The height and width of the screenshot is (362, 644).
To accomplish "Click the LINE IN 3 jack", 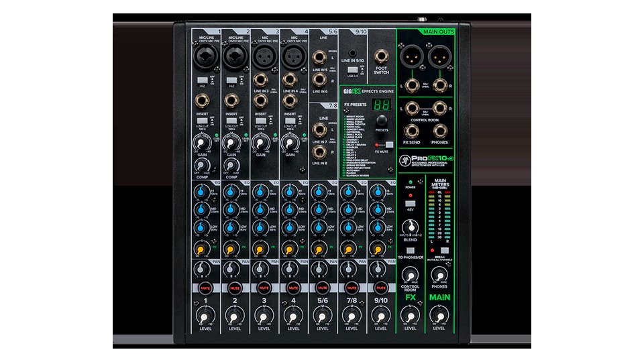I will [260, 80].
